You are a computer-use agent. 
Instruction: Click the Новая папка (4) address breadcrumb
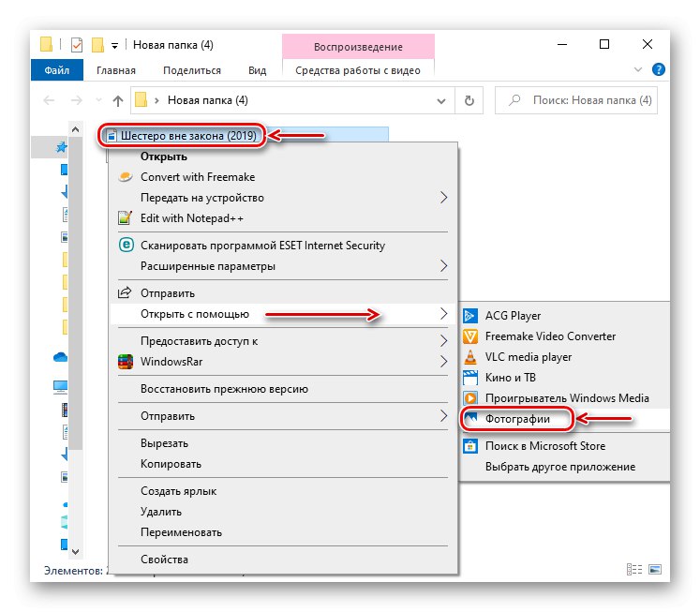tap(208, 100)
